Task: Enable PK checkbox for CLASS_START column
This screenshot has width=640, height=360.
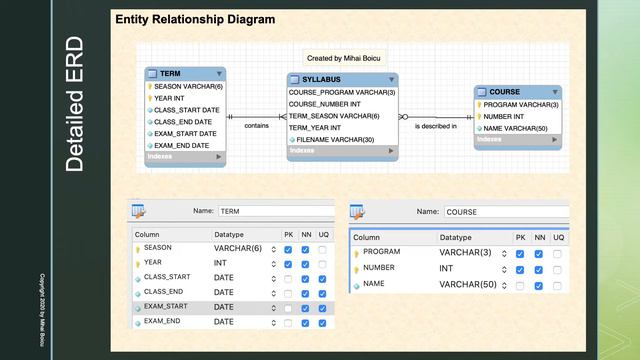Action: [x=288, y=279]
